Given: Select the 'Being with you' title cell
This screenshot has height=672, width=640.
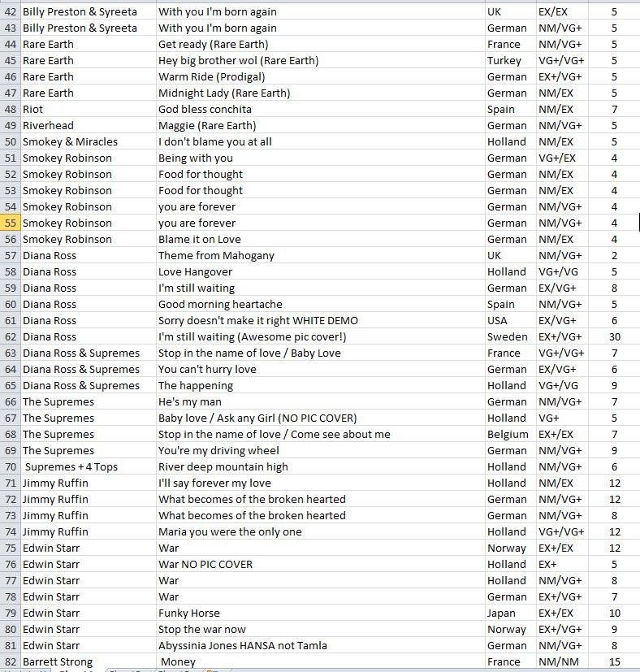Looking at the screenshot, I should coord(321,158).
